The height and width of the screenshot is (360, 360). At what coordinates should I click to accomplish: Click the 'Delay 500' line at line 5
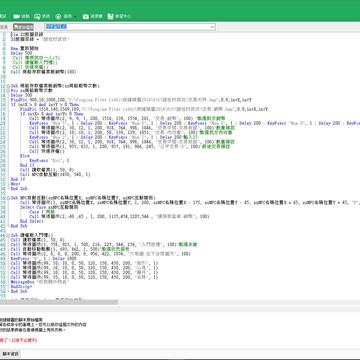click(x=21, y=53)
